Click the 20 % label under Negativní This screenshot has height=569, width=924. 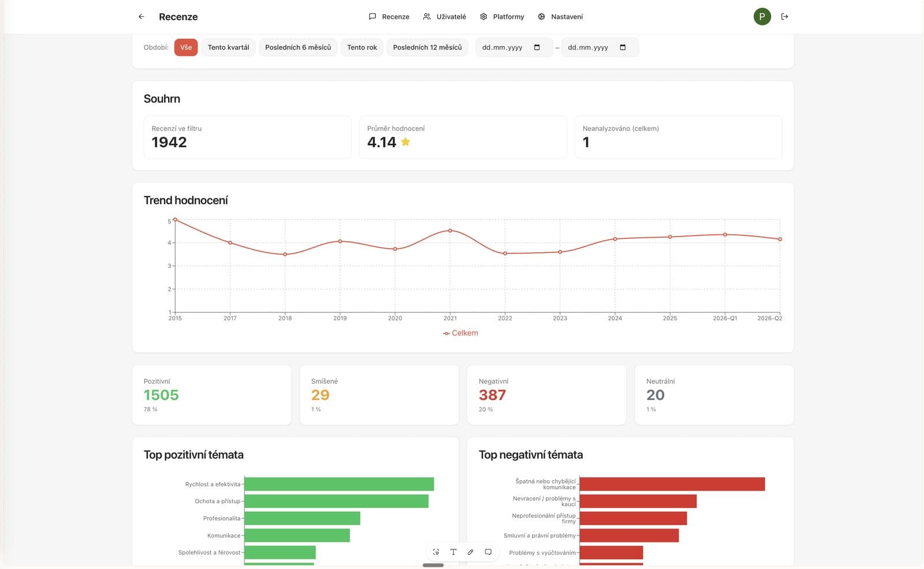(x=486, y=409)
